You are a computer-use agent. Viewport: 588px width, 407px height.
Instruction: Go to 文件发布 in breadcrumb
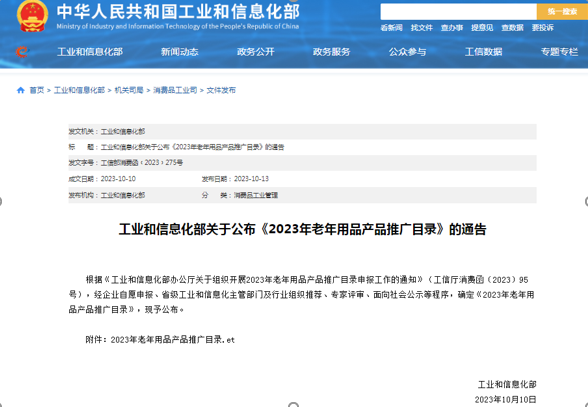click(x=221, y=90)
